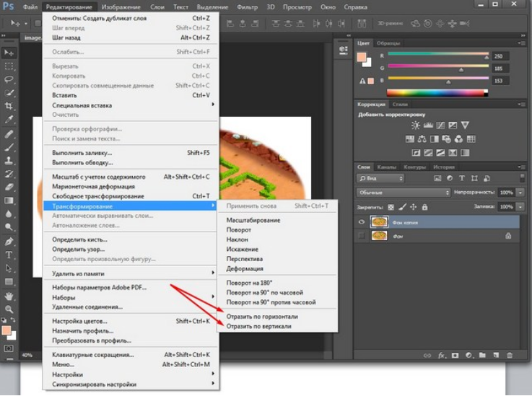Click the foreground color swatch in Цвет panel
532x396 pixels.
point(362,57)
